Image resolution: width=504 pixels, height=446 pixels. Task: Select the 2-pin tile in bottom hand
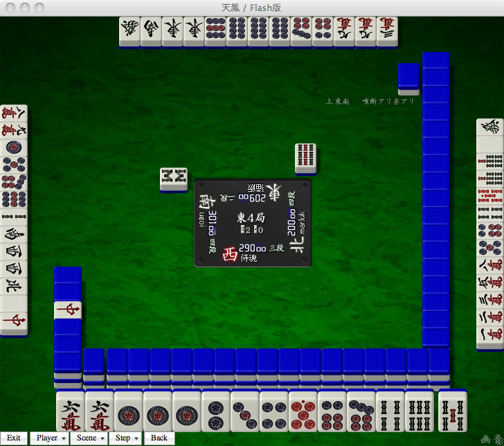coord(216,411)
